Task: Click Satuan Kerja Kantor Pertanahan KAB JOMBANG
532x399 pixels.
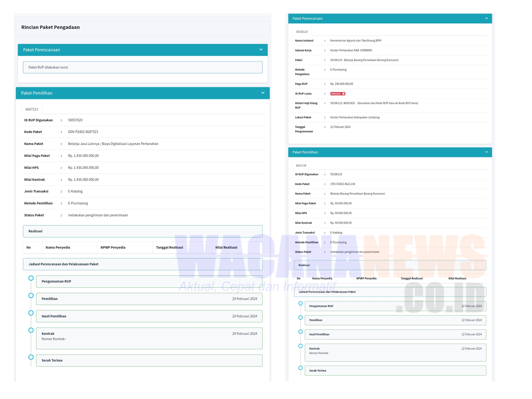Action: pyautogui.click(x=351, y=50)
